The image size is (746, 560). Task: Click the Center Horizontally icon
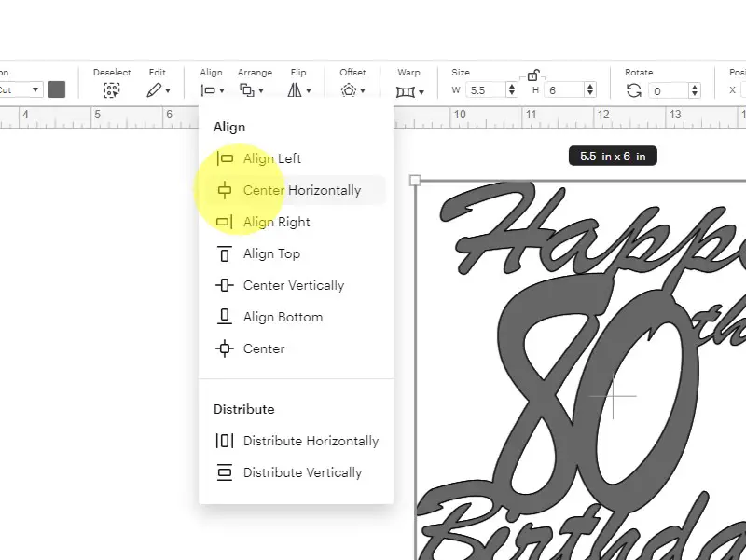coord(225,190)
